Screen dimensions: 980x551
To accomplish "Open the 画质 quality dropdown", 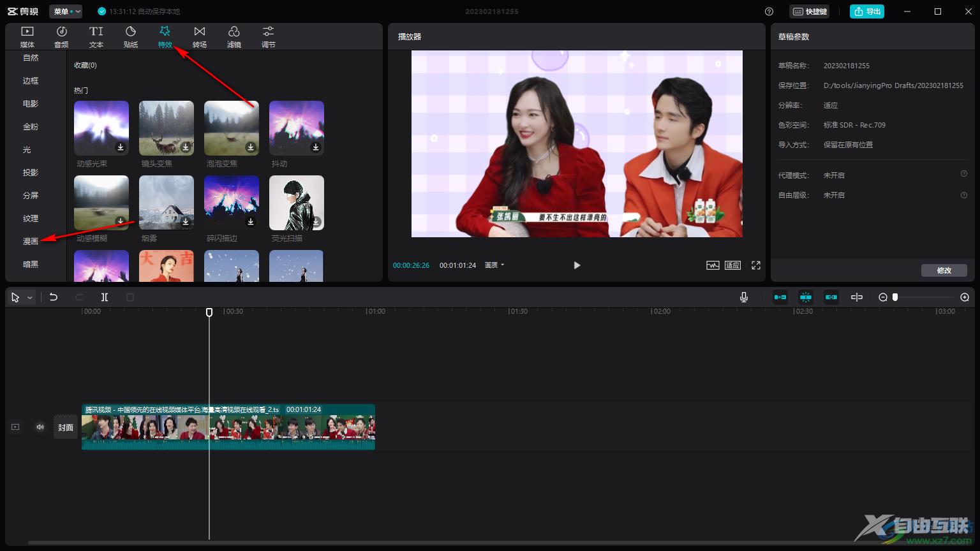I will click(494, 265).
